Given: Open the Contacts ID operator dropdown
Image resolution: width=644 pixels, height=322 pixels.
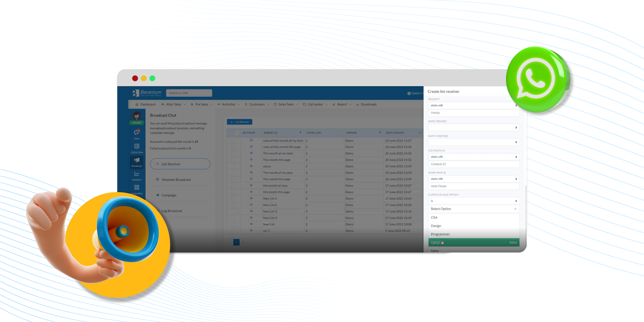Looking at the screenshot, I should pos(474,157).
